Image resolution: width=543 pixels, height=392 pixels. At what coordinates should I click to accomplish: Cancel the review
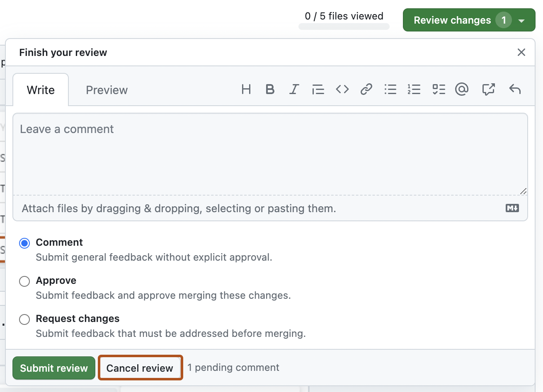pyautogui.click(x=140, y=368)
